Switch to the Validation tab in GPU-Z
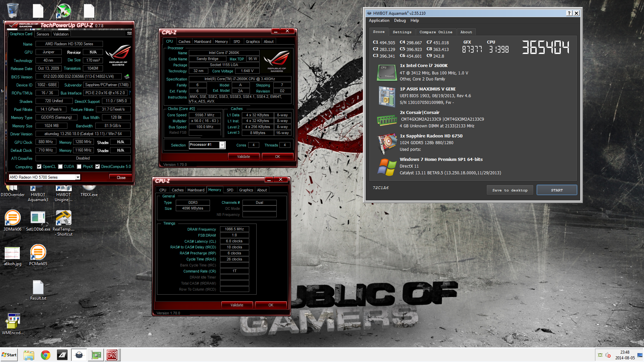The height and width of the screenshot is (362, 644). tap(61, 34)
